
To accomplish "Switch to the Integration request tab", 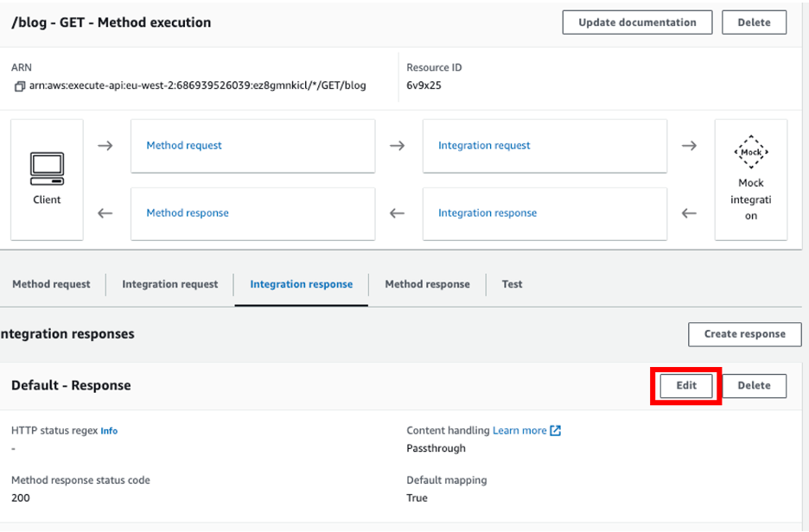I will pos(169,284).
